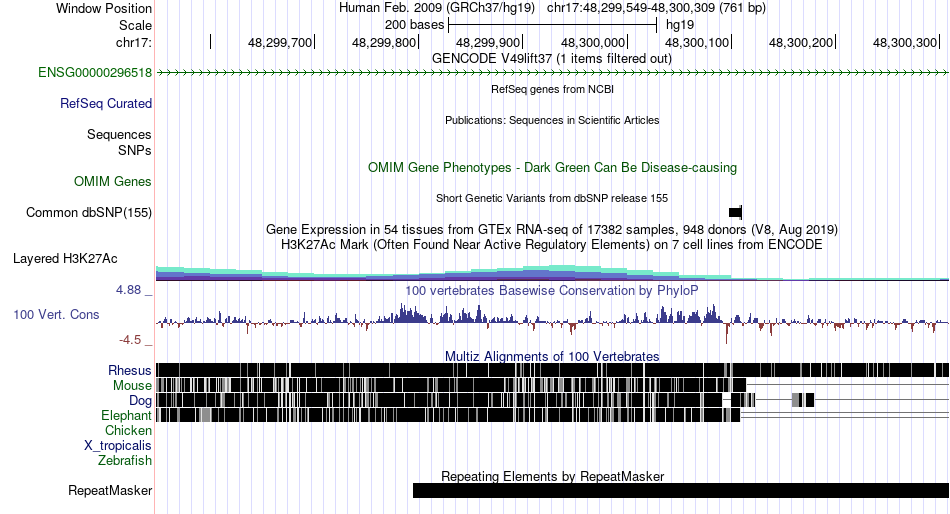Click the Multiz Alignments of 100 Vertebrates title
This screenshot has height=514, width=950.
[x=552, y=356]
